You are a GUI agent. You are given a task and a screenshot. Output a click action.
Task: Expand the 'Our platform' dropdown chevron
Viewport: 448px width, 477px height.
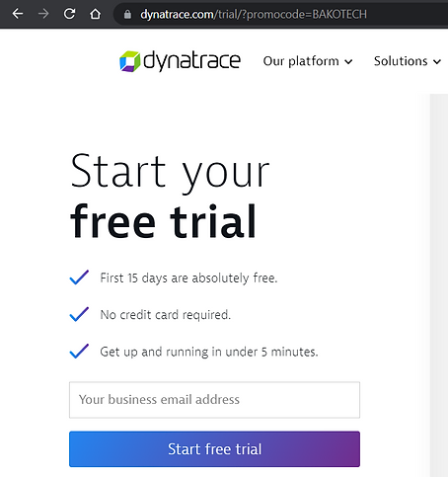point(348,62)
